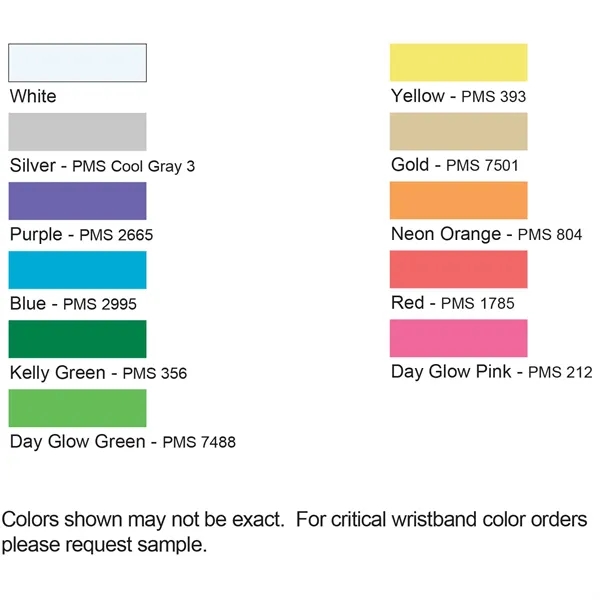The height and width of the screenshot is (600, 600).
Task: Pick the Yellow color swatch
Action: pyautogui.click(x=458, y=62)
